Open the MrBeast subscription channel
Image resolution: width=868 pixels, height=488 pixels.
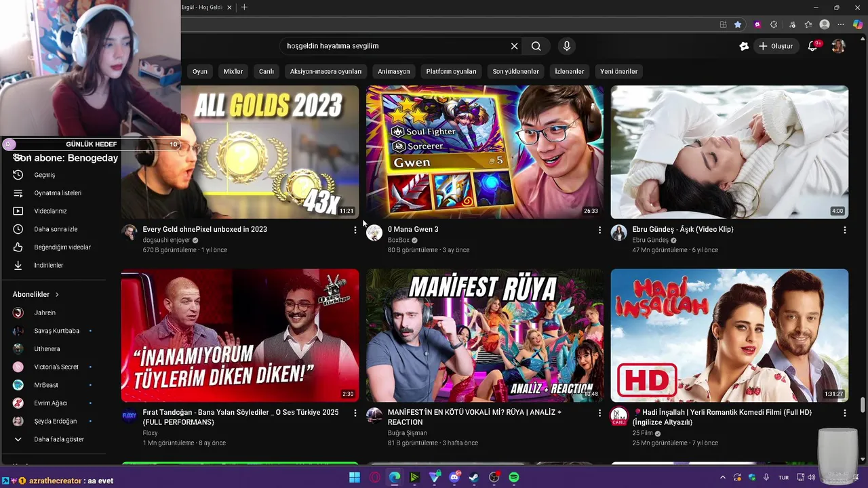pos(46,385)
